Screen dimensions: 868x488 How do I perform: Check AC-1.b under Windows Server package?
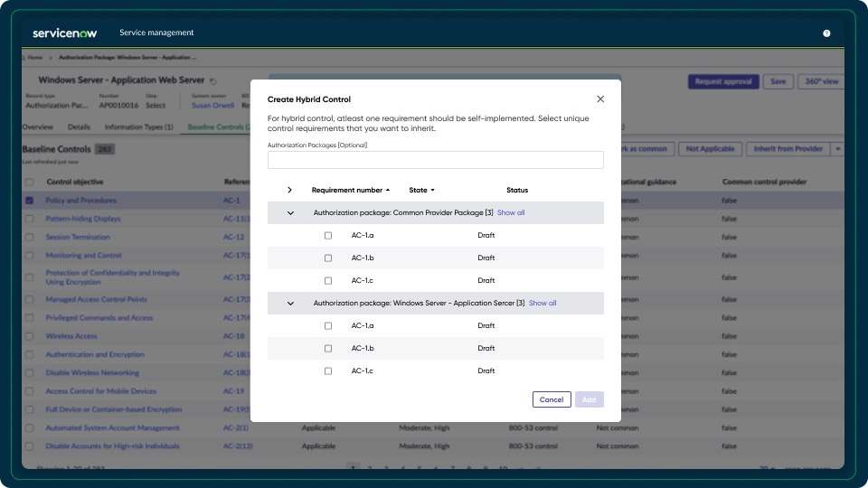(328, 349)
